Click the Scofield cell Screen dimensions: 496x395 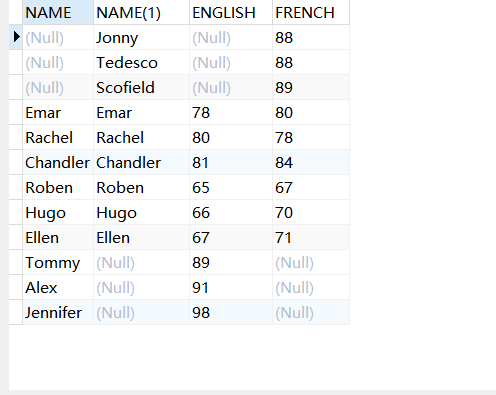click(142, 87)
